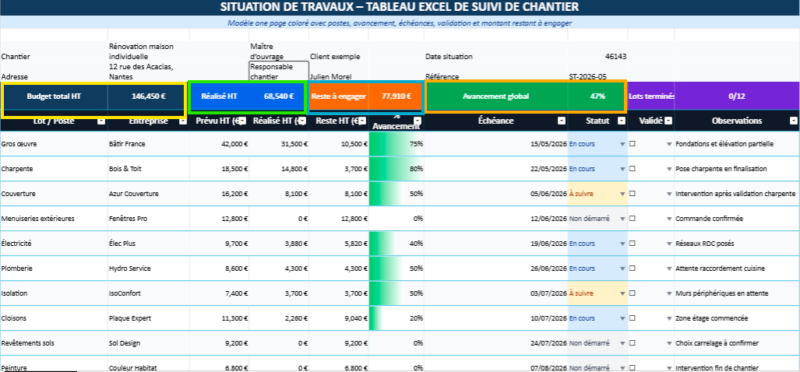
Task: Expand the status list for Plomberie
Action: point(622,268)
